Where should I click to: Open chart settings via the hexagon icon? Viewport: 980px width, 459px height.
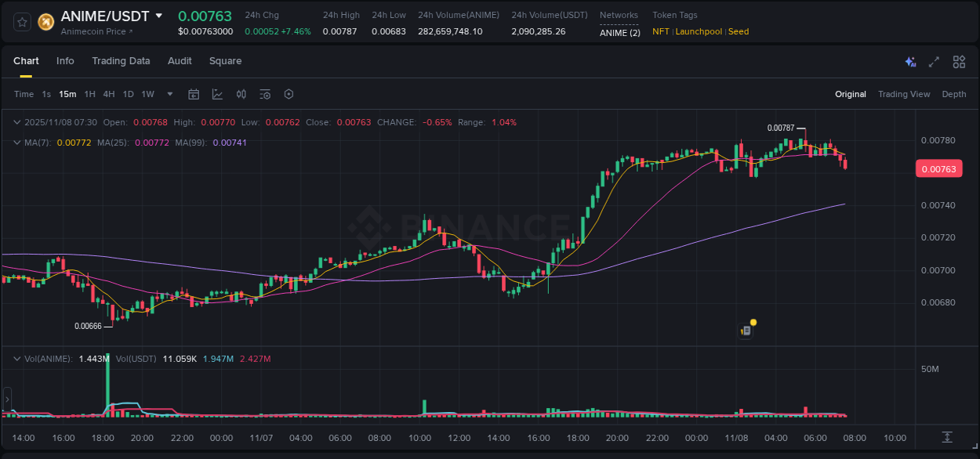289,93
